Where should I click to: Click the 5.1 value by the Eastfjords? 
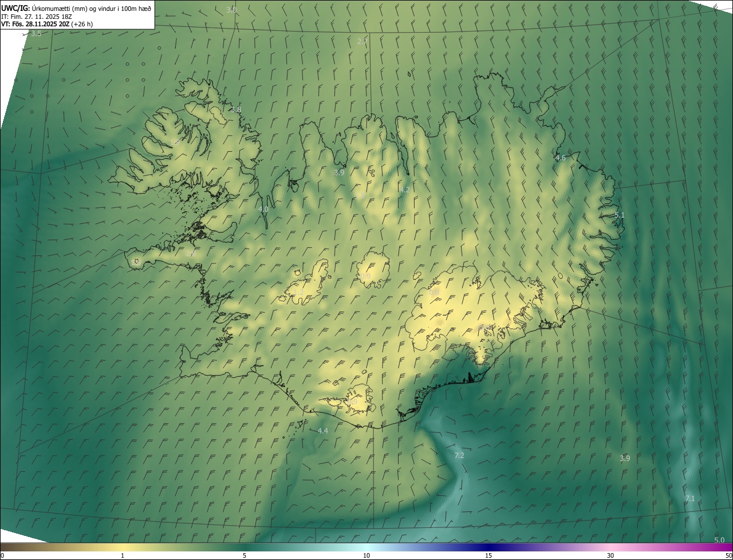tap(620, 215)
